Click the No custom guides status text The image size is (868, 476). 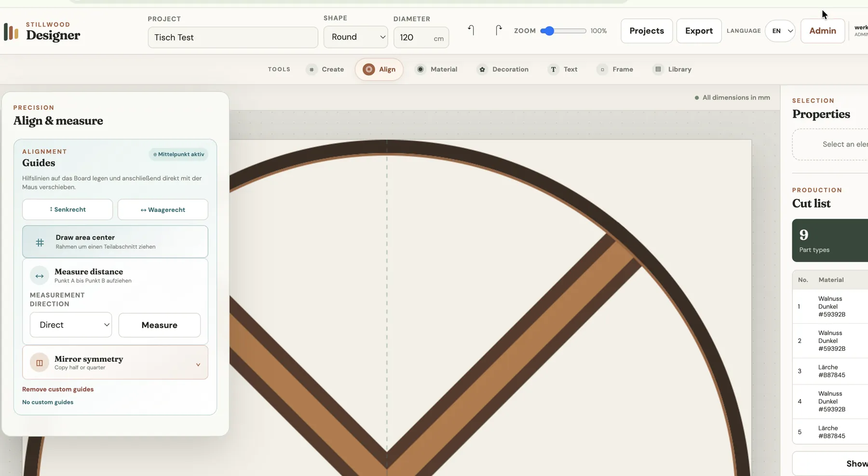[48, 402]
